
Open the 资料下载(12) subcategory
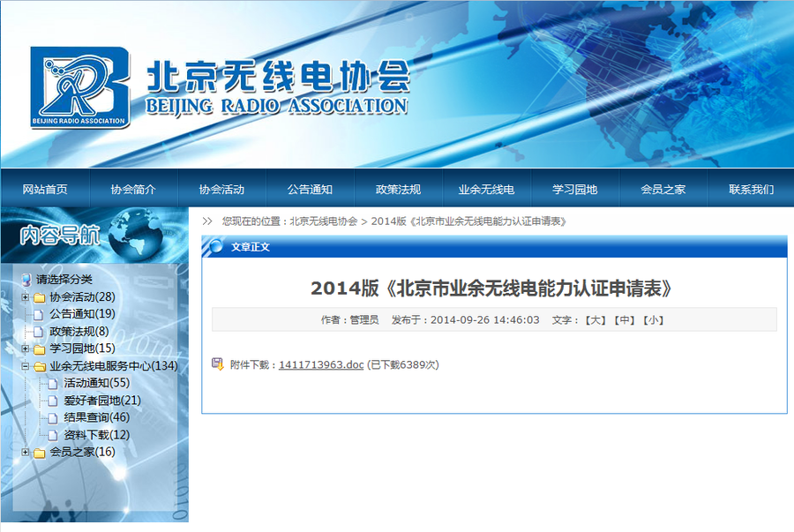[x=97, y=435]
